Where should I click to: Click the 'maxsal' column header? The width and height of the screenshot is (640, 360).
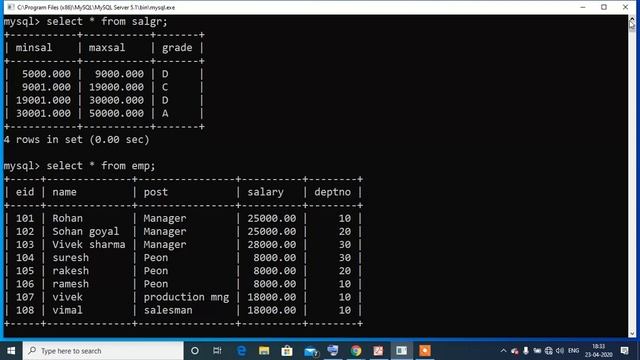pos(107,48)
